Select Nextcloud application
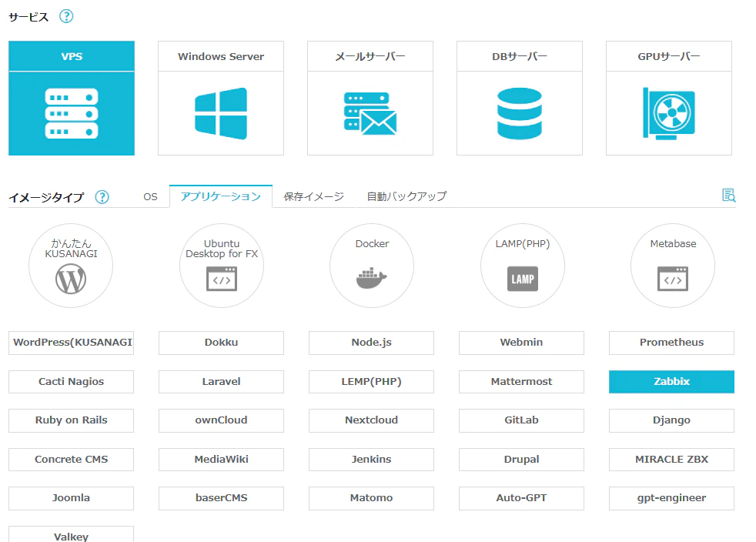The image size is (756, 542). (371, 420)
